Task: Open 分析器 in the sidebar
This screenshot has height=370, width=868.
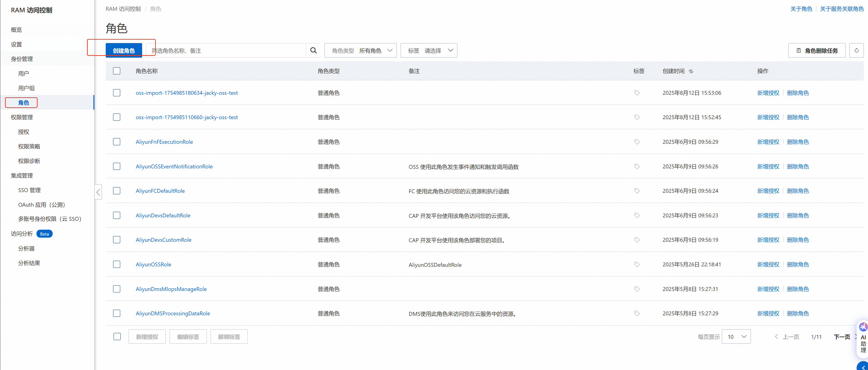Action: point(26,248)
